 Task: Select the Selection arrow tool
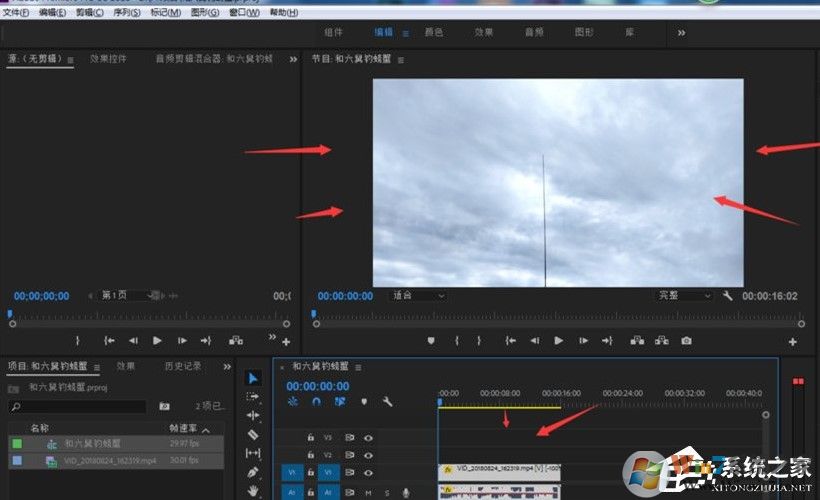tap(253, 378)
